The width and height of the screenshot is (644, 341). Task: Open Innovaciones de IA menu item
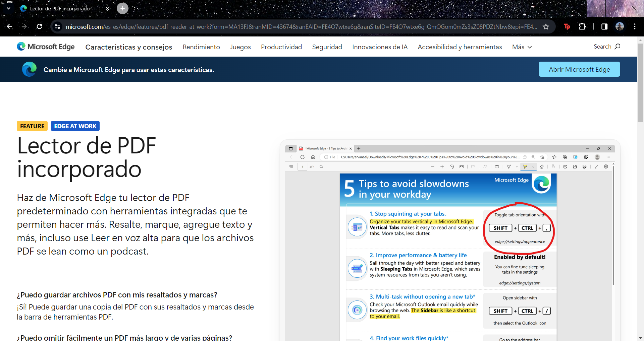pos(380,47)
